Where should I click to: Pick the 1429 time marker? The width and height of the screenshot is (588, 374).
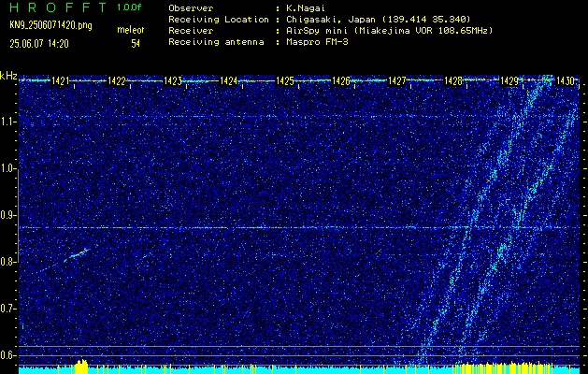click(x=509, y=80)
